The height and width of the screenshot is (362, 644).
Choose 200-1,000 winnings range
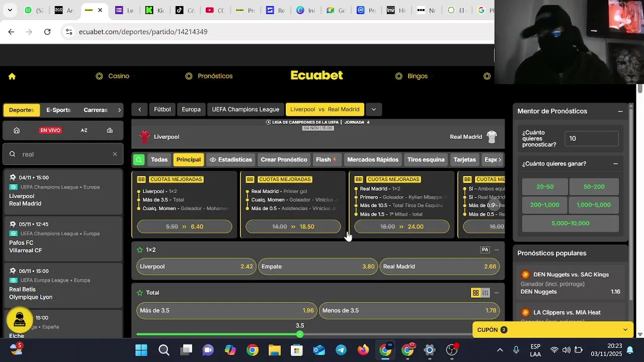pos(545,205)
